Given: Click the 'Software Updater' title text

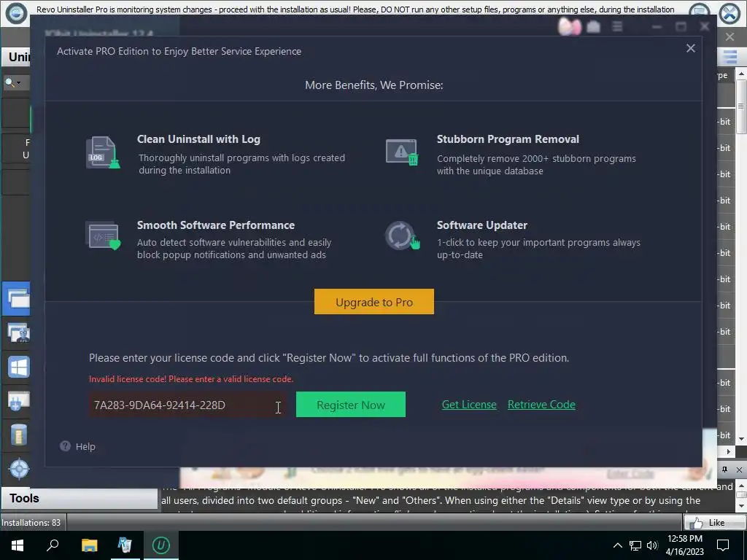Looking at the screenshot, I should coord(482,225).
